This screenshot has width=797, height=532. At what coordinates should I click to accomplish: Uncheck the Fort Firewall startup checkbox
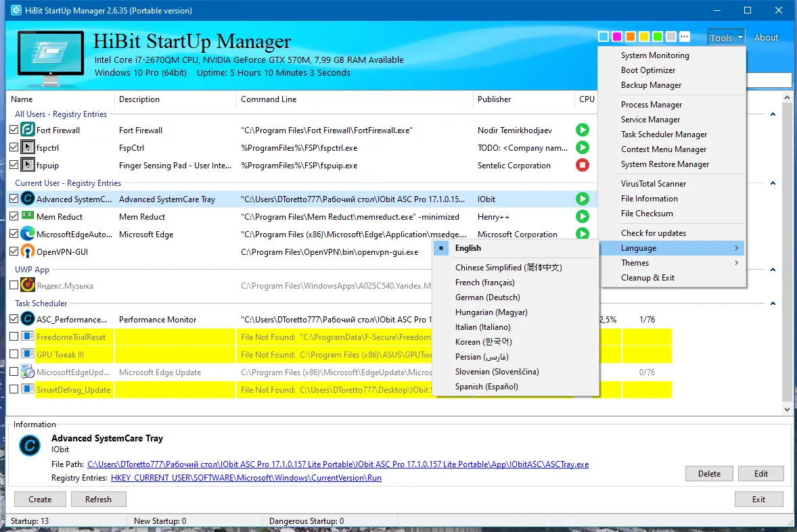pos(14,129)
